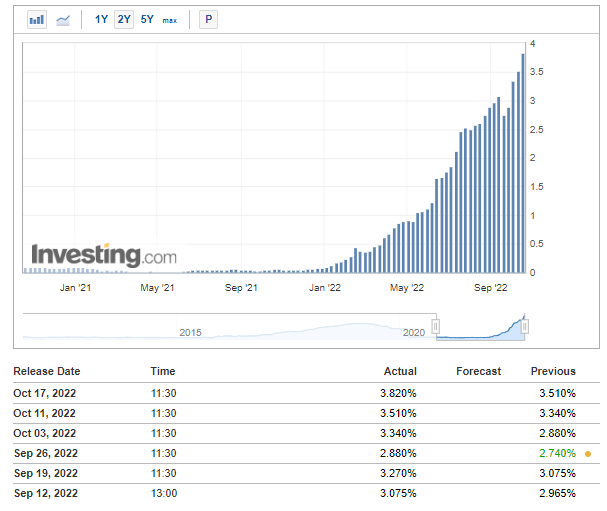Click the May '21 x-axis label
The width and height of the screenshot is (607, 511).
coord(157,288)
